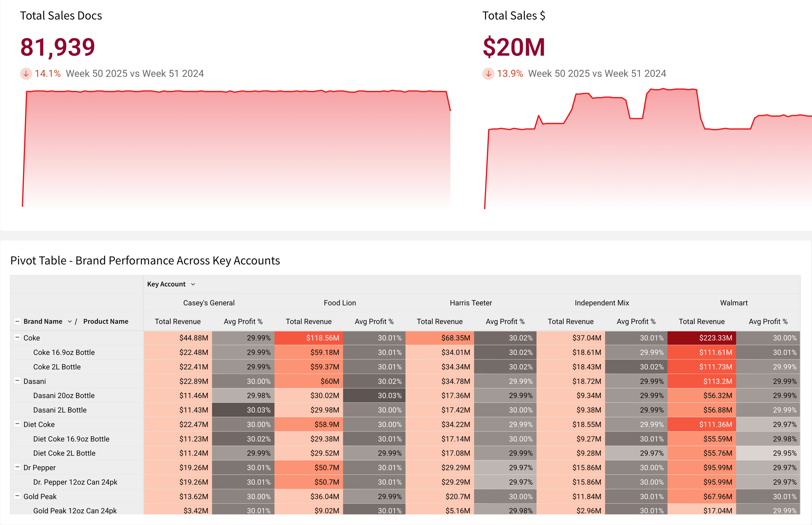This screenshot has width=812, height=525.
Task: Click the Product Name column header
Action: (106, 322)
